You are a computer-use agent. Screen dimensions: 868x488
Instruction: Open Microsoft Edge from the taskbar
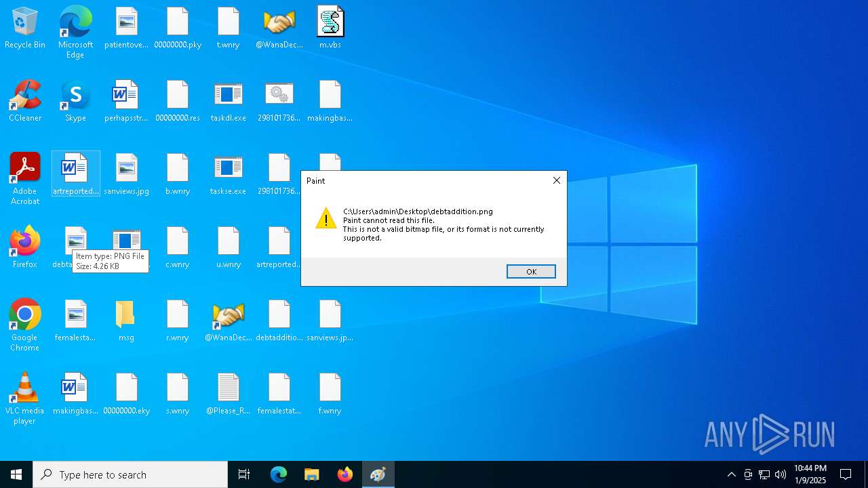[x=279, y=474]
